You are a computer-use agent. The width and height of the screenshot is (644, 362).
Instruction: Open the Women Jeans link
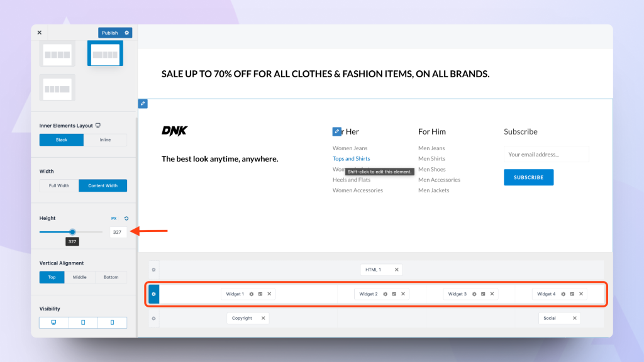(x=350, y=148)
